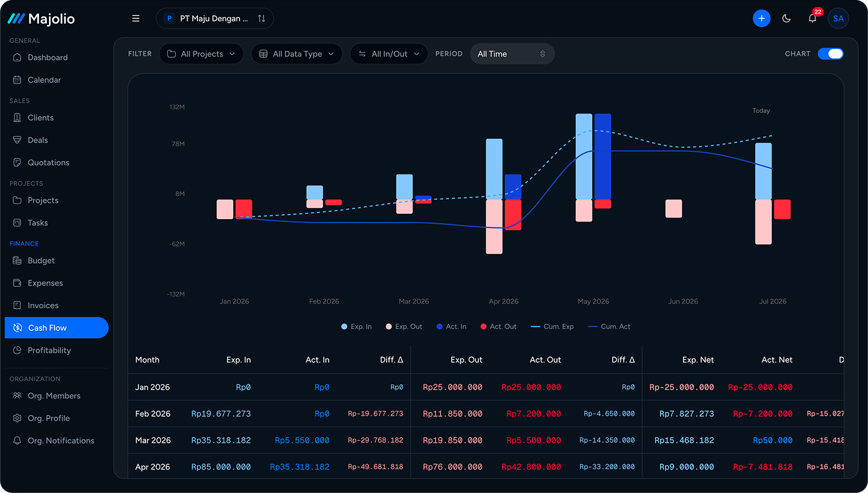Click the Cash Flow icon
The width and height of the screenshot is (868, 493).
(x=18, y=328)
